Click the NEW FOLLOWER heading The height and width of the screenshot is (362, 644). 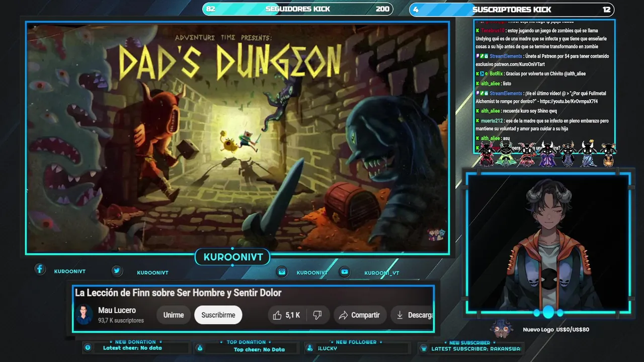pos(356,342)
